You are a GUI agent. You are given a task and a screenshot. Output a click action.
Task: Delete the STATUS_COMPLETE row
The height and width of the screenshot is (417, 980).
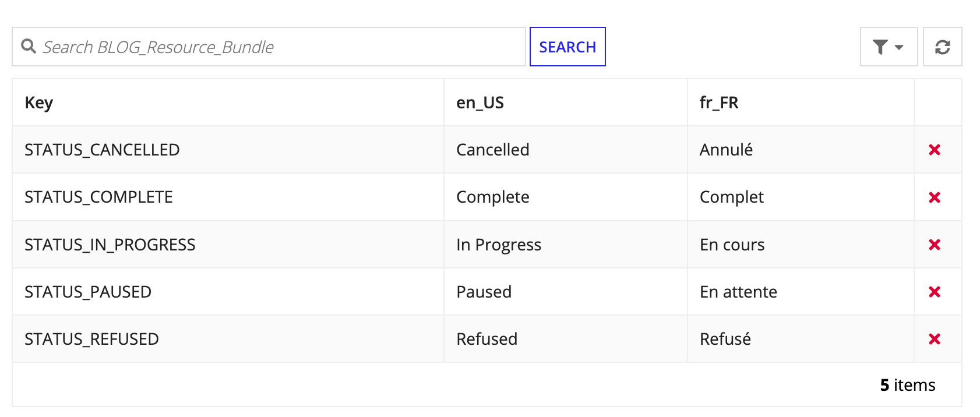tap(934, 197)
